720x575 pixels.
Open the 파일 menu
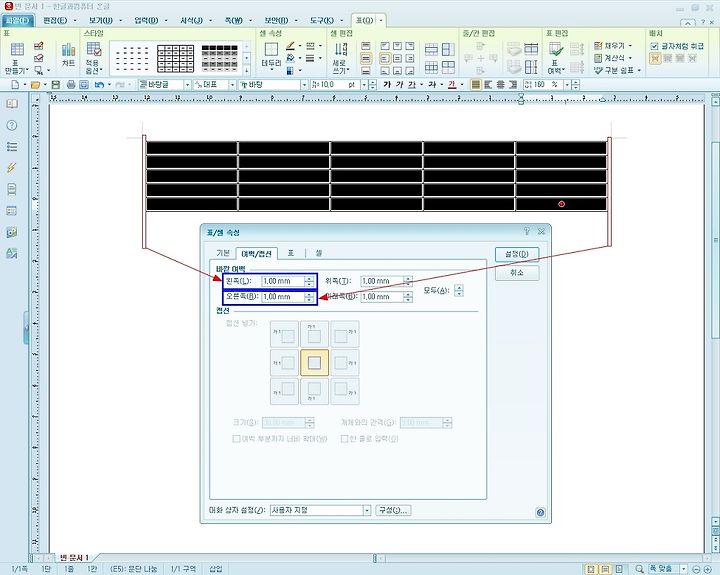pos(17,21)
